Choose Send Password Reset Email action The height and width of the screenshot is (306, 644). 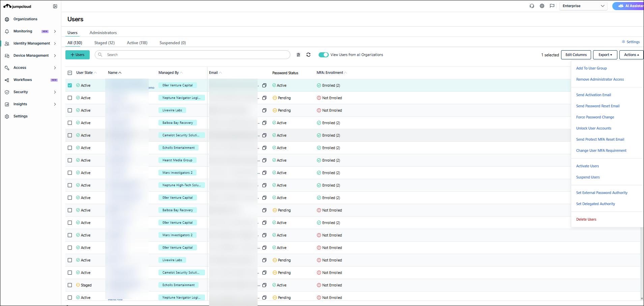(x=598, y=106)
